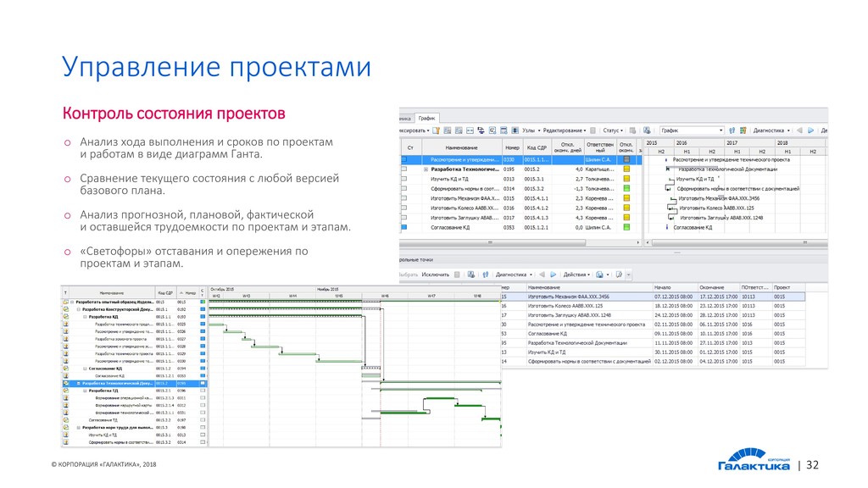This screenshot has height=488, width=868.
Task: Select Согласование КД row 0353 in upper table
Action: 520,227
